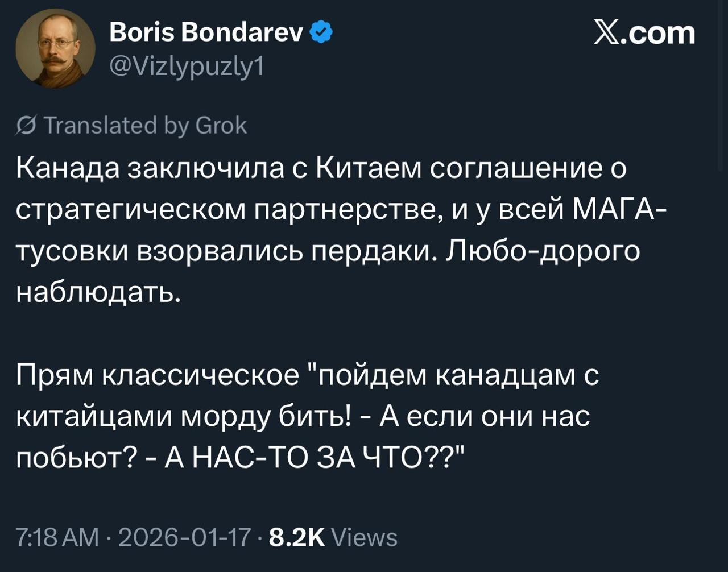This screenshot has height=572, width=728.
Task: Click the blue verified checkmark badge
Action: tap(321, 33)
